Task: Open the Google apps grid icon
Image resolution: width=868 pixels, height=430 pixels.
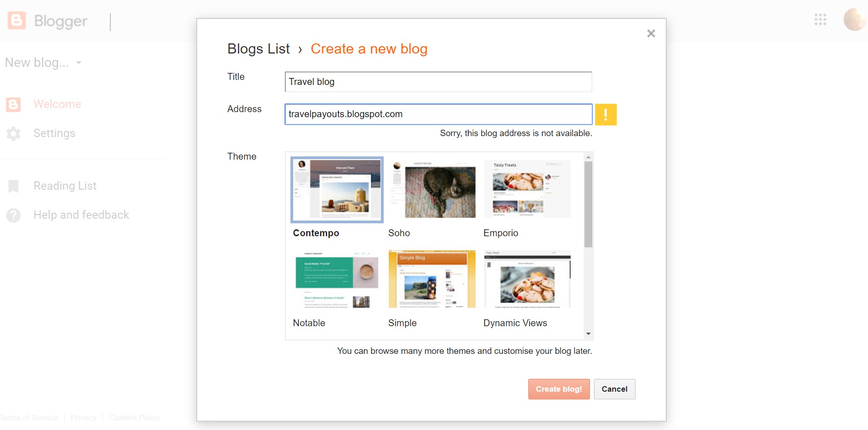Action: tap(820, 19)
